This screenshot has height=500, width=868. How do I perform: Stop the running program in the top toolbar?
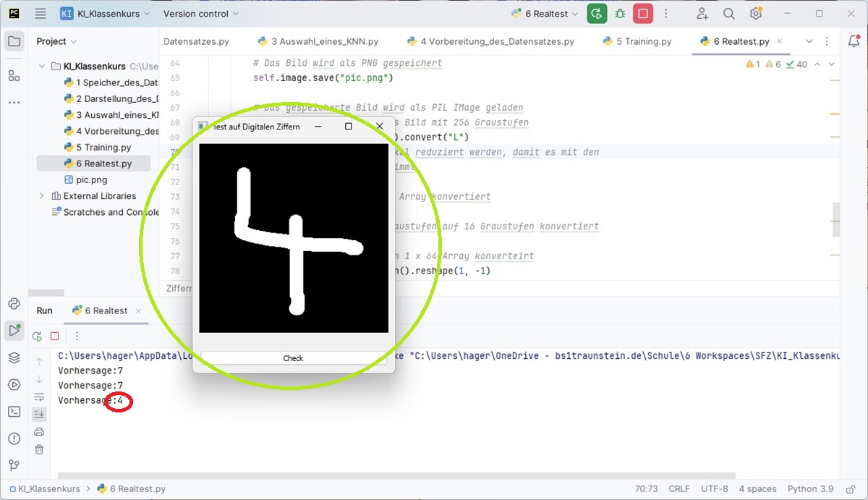click(642, 14)
